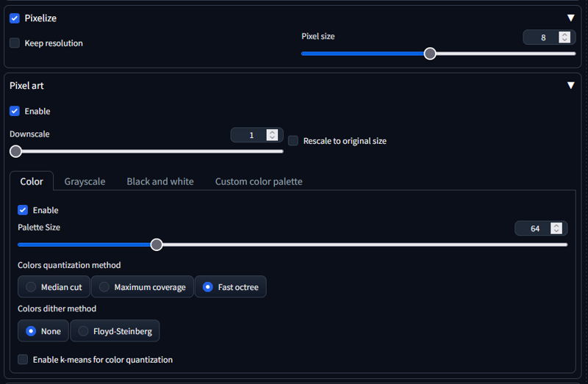Select None dither method
Screen dimensions: 588x384
point(31,331)
